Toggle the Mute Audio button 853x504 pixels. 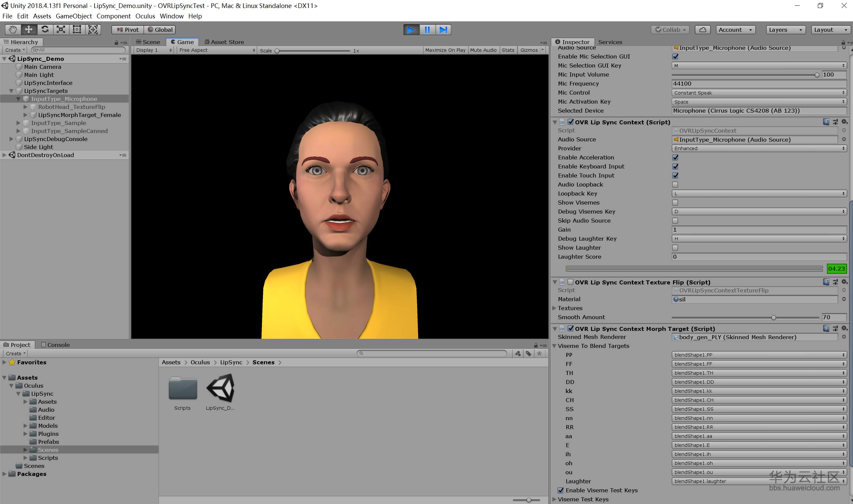(483, 50)
